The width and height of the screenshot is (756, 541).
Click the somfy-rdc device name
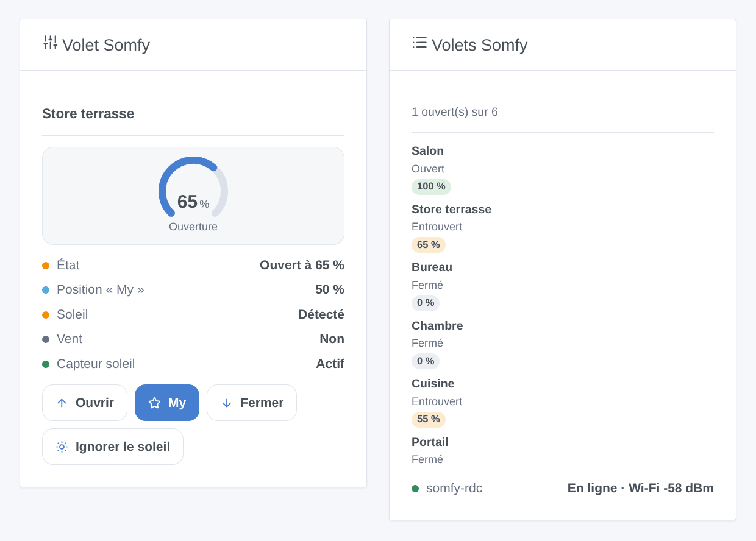click(x=454, y=488)
